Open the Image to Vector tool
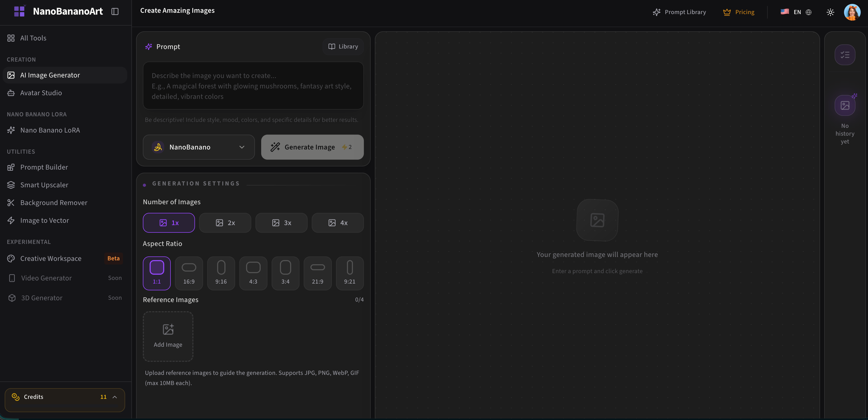Screen dimensions: 868x420 (x=44, y=220)
